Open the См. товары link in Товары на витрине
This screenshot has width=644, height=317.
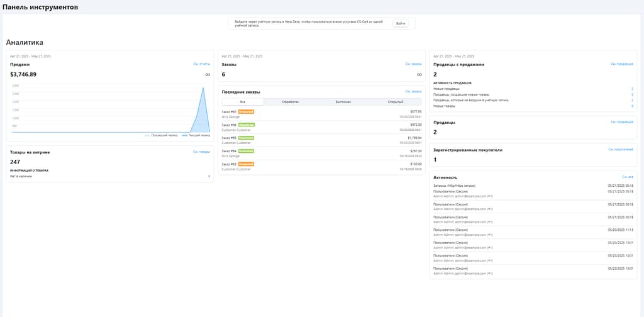[201, 152]
